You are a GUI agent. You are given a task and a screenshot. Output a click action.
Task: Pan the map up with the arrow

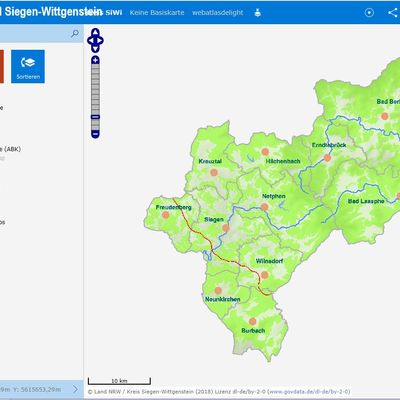pyautogui.click(x=95, y=32)
